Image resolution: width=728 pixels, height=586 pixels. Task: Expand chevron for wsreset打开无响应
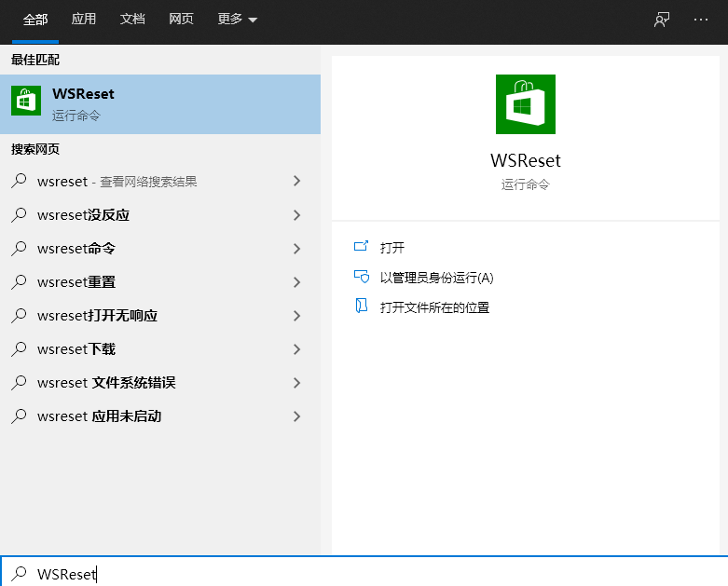(297, 316)
